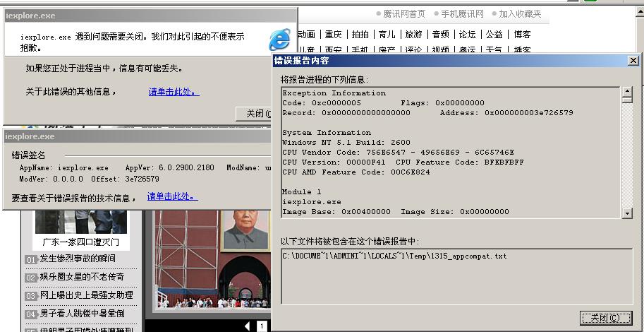Open the 重庆 navigation item
Image resolution: width=644 pixels, height=332 pixels.
[x=333, y=34]
